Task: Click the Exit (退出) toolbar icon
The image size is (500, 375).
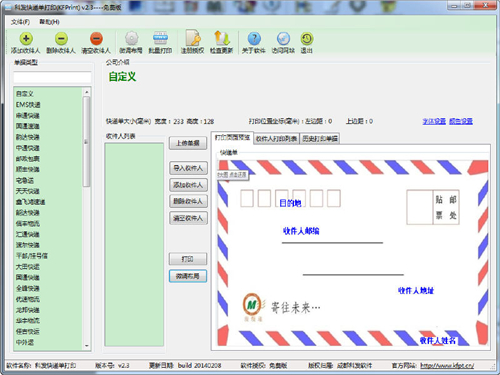Action: [307, 39]
